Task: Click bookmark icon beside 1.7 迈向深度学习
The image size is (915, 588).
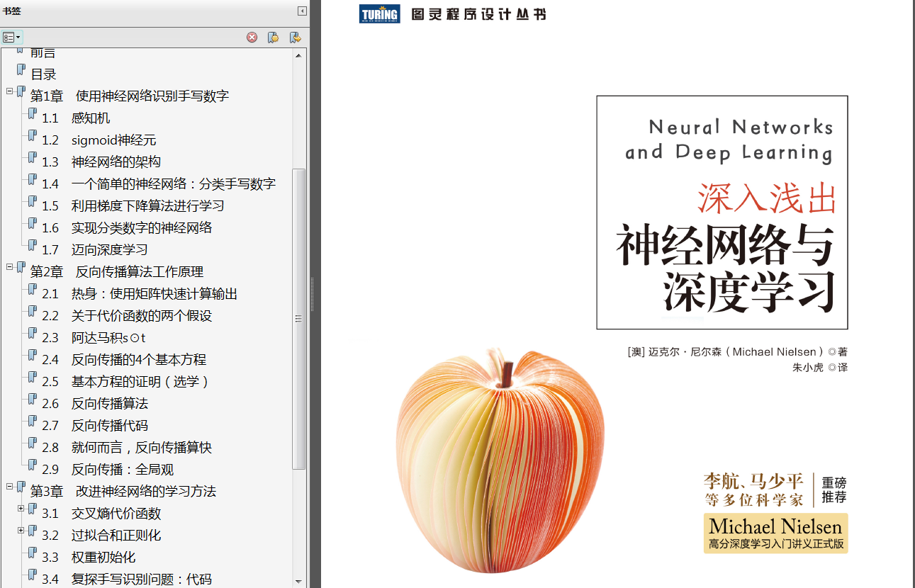Action: pyautogui.click(x=33, y=246)
